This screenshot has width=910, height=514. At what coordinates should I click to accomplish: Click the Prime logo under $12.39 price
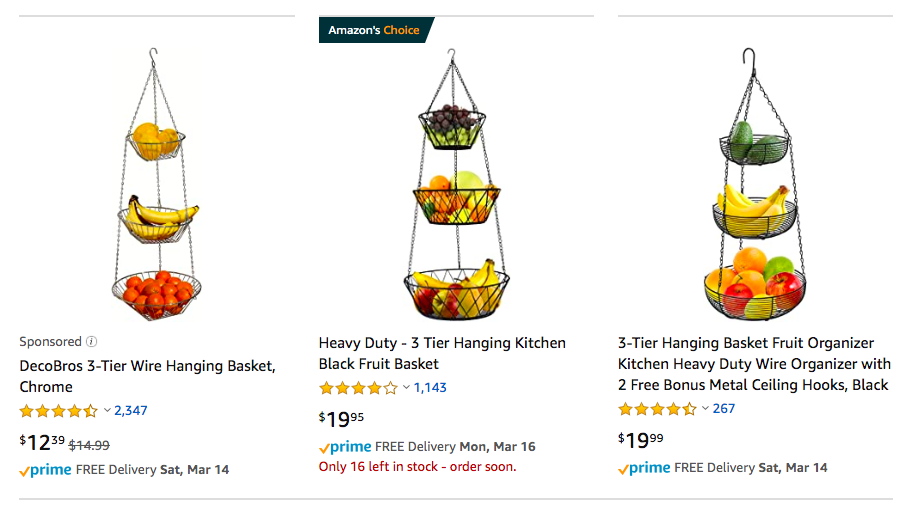[x=45, y=470]
